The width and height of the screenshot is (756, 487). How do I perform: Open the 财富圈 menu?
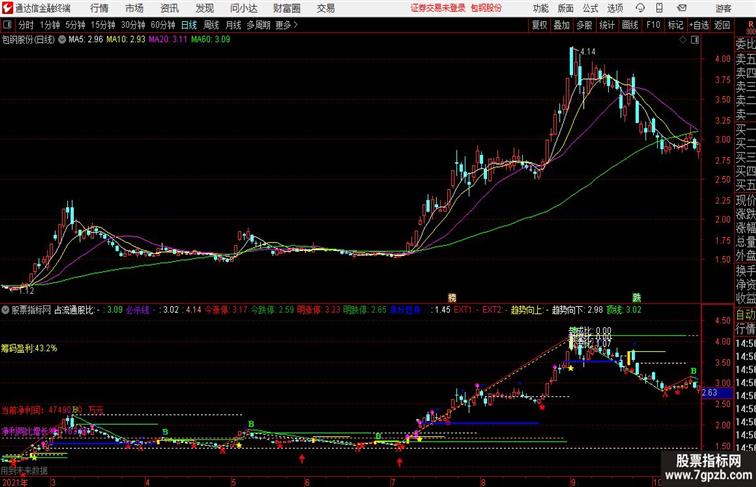(x=286, y=8)
